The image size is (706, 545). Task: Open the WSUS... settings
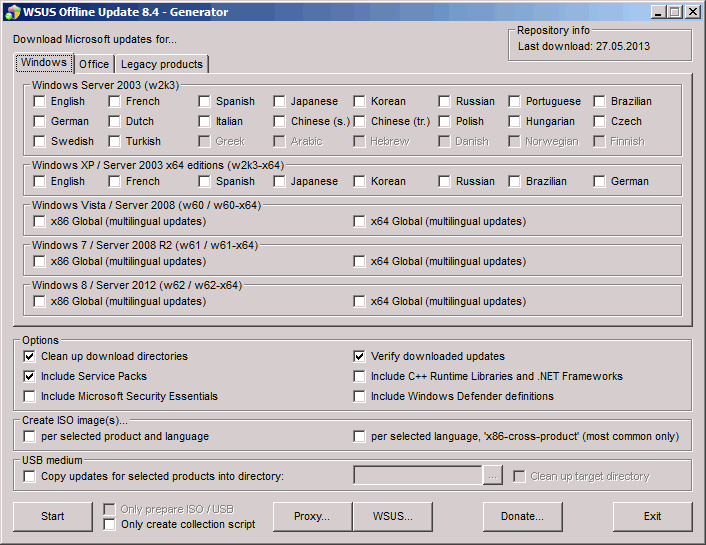[x=393, y=517]
